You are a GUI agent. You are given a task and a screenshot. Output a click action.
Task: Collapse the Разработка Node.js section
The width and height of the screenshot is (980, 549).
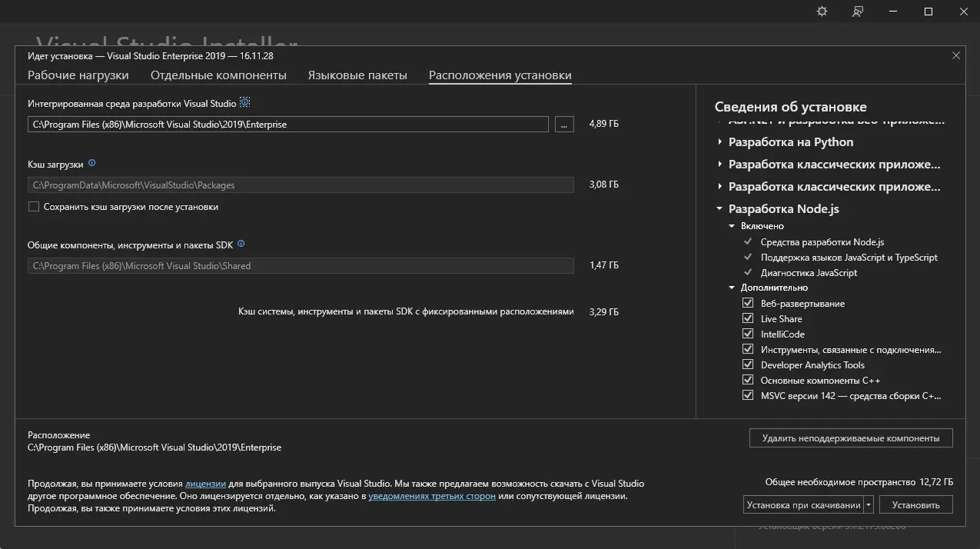pos(720,208)
